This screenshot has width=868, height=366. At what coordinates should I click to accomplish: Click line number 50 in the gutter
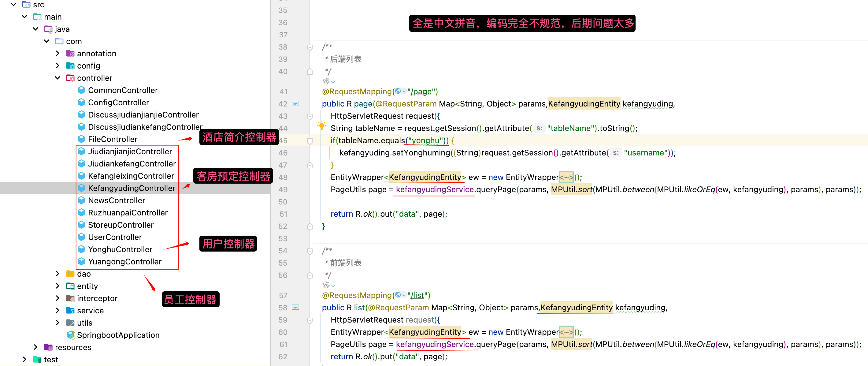coord(283,202)
